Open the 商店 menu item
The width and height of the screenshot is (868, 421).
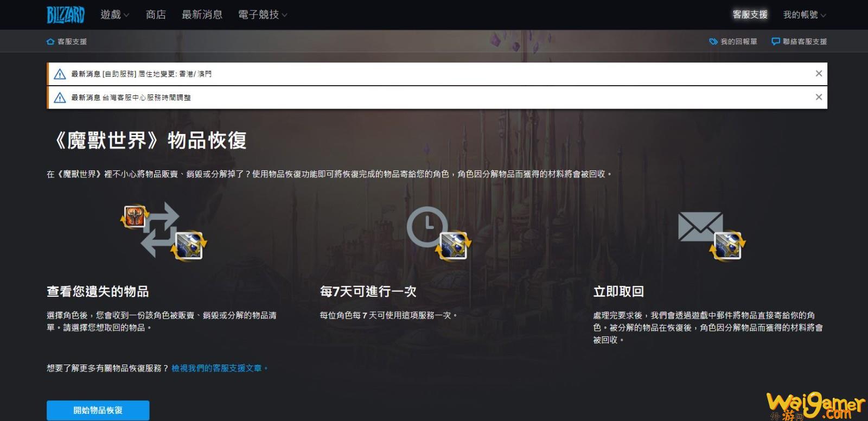(156, 15)
